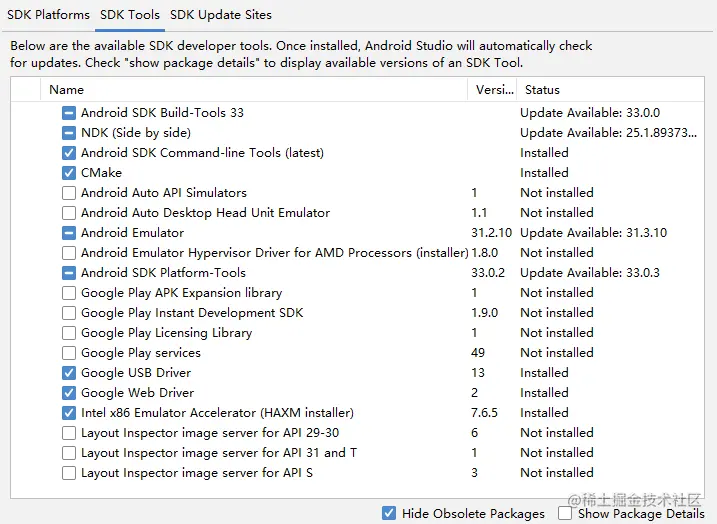Sort by the Name column header
The height and width of the screenshot is (524, 717).
point(254,90)
